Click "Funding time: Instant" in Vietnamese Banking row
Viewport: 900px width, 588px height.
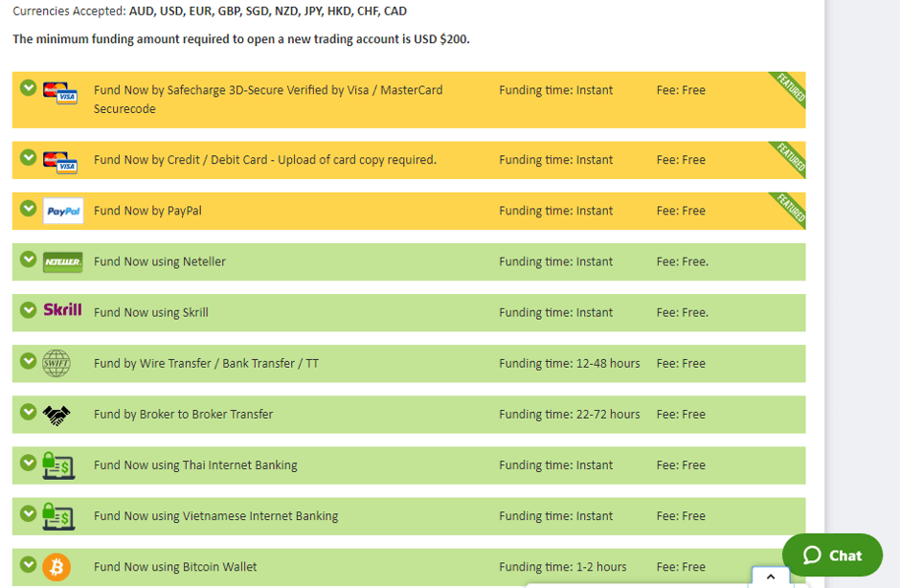click(x=555, y=515)
